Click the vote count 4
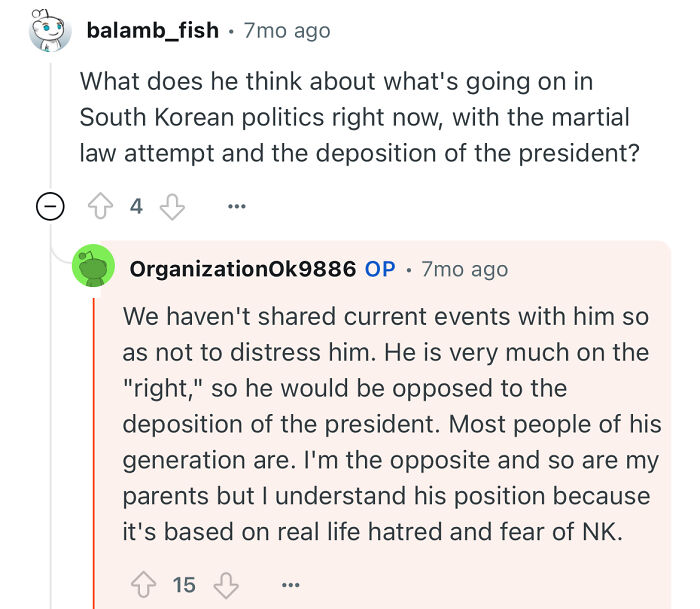Image resolution: width=700 pixels, height=609 pixels. coord(136,207)
